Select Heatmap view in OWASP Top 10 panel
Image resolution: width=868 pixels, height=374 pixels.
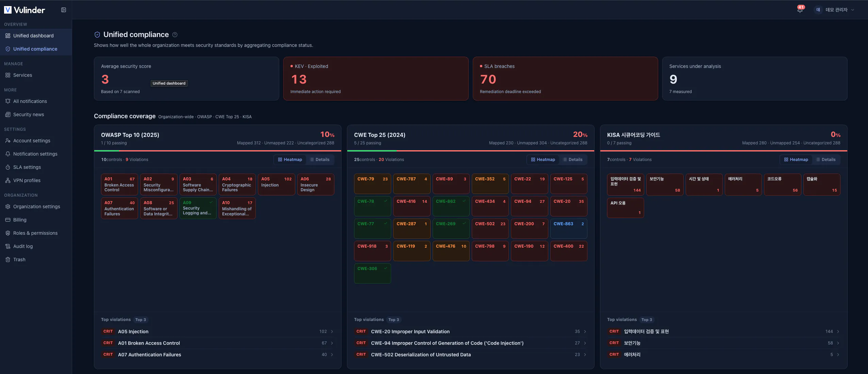290,160
